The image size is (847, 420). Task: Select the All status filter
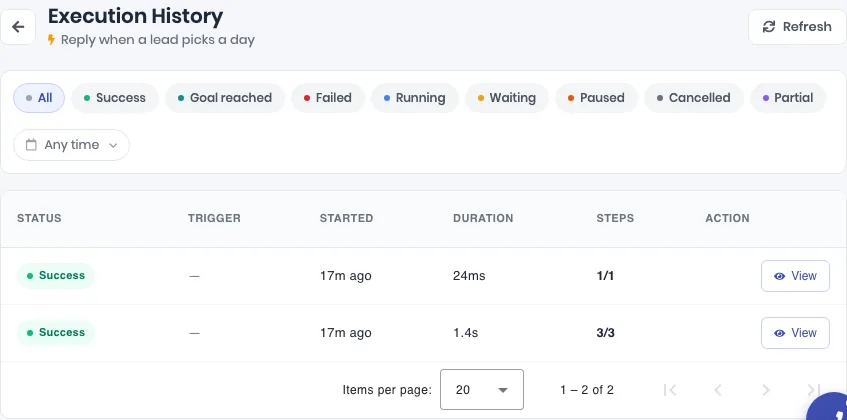[x=39, y=98]
